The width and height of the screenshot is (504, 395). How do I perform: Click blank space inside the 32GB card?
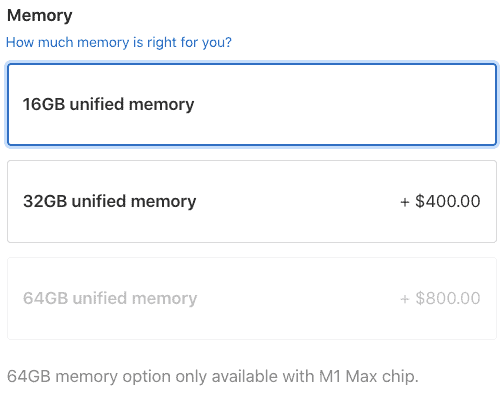(x=297, y=202)
